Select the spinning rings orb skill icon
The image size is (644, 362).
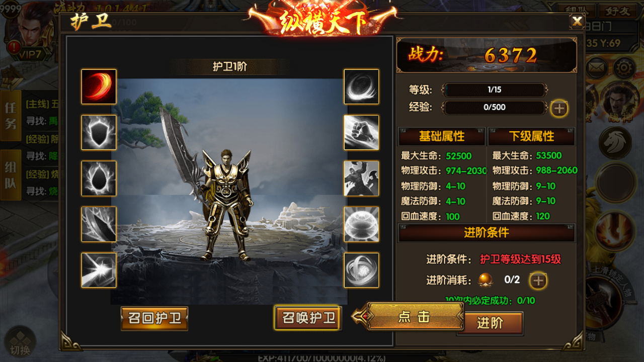[361, 270]
